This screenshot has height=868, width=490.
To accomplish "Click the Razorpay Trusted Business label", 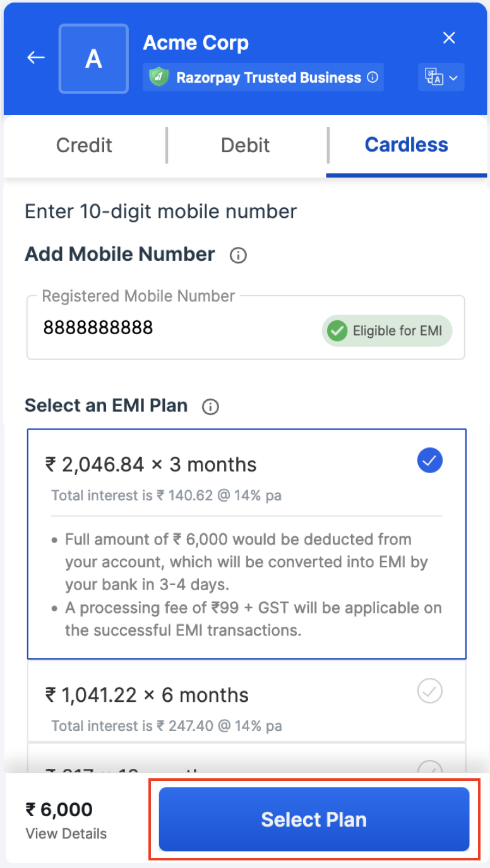I will [268, 78].
